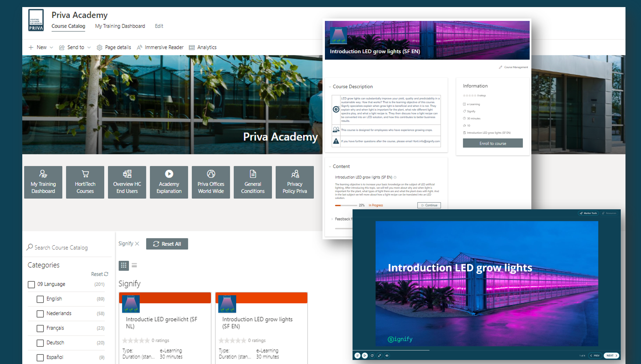641x364 pixels.
Task: Check the Nederlands language filter
Action: 40,314
